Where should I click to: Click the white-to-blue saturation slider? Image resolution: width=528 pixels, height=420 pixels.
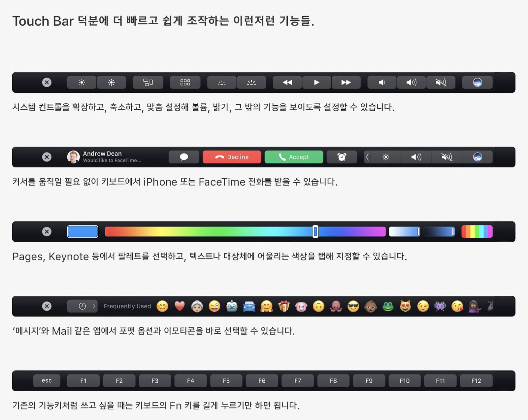(x=405, y=232)
